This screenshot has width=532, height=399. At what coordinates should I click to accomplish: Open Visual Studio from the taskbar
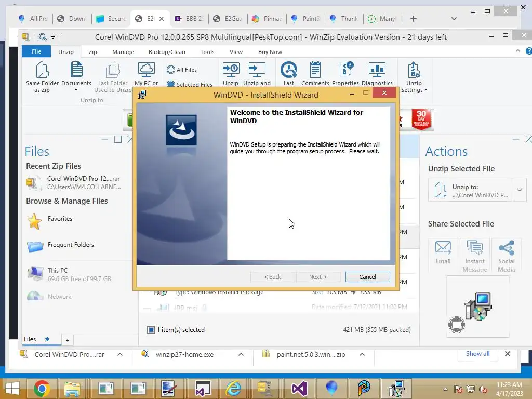(300, 388)
